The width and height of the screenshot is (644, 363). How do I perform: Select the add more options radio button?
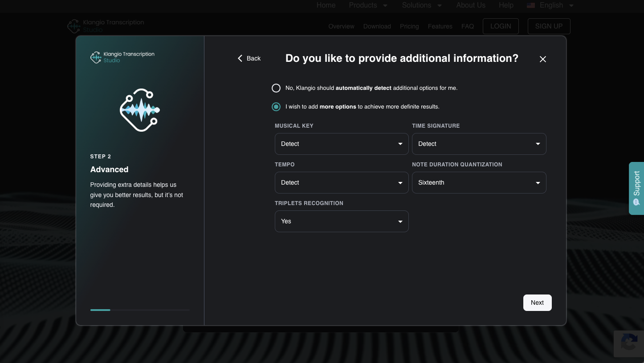tap(276, 107)
